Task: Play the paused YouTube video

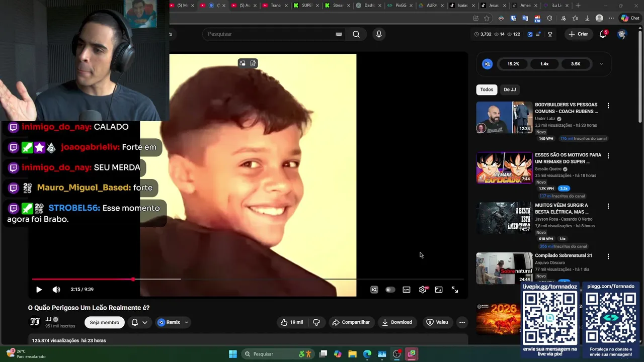Action: (x=39, y=290)
